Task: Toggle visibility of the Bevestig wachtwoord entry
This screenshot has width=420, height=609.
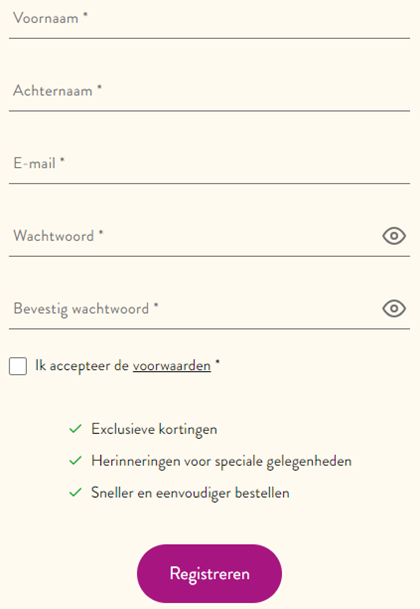Action: coord(394,308)
